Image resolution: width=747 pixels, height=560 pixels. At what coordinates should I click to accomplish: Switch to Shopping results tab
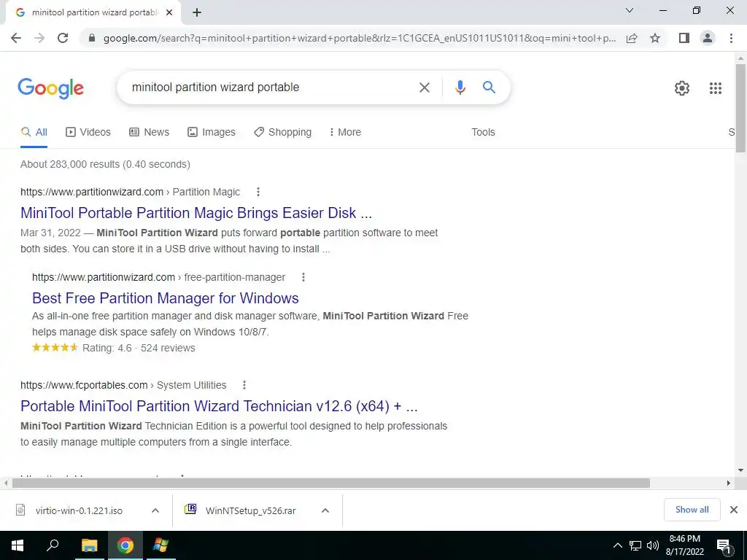click(283, 133)
